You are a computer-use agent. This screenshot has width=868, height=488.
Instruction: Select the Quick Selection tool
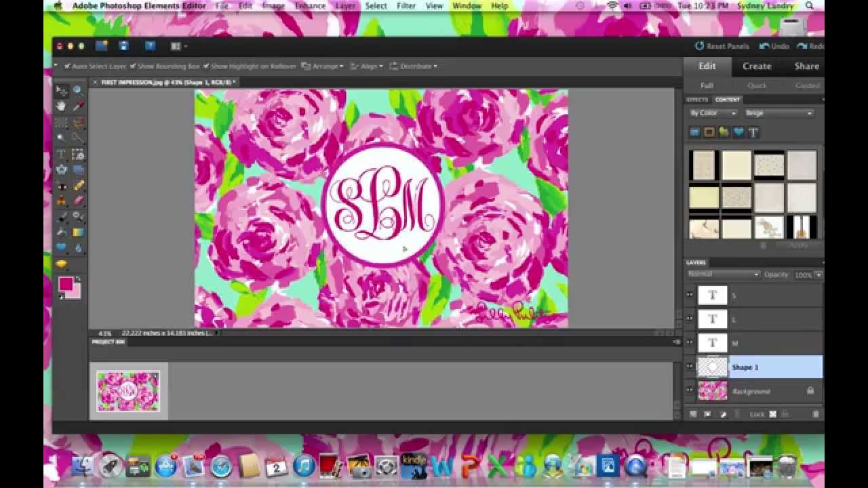coord(78,138)
